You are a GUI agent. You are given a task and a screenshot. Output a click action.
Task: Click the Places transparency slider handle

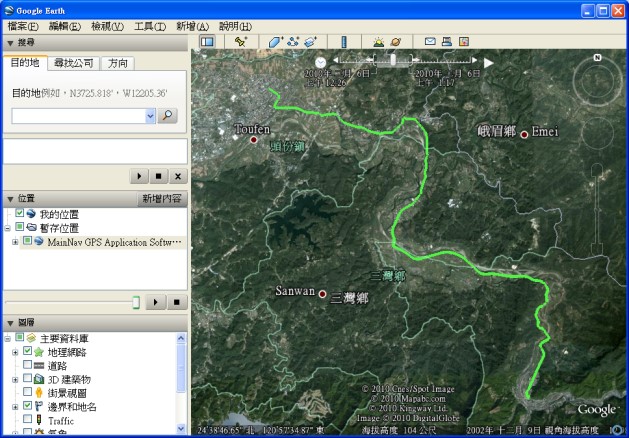click(136, 302)
